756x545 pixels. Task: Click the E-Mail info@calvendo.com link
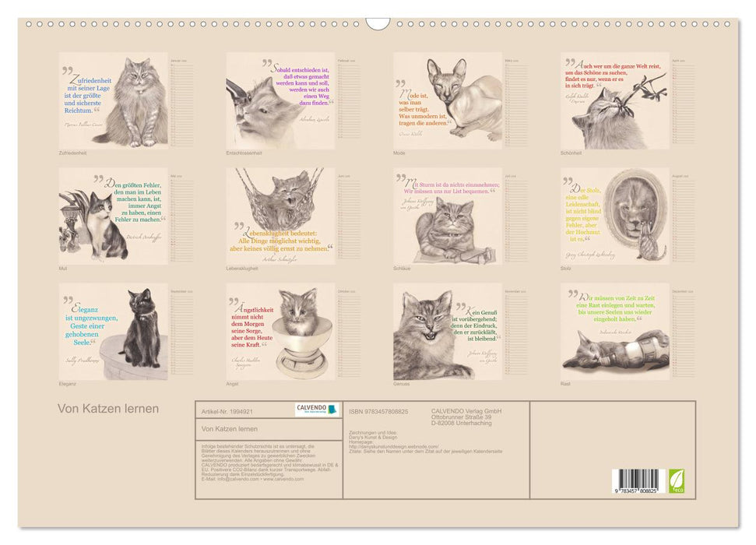230,479
